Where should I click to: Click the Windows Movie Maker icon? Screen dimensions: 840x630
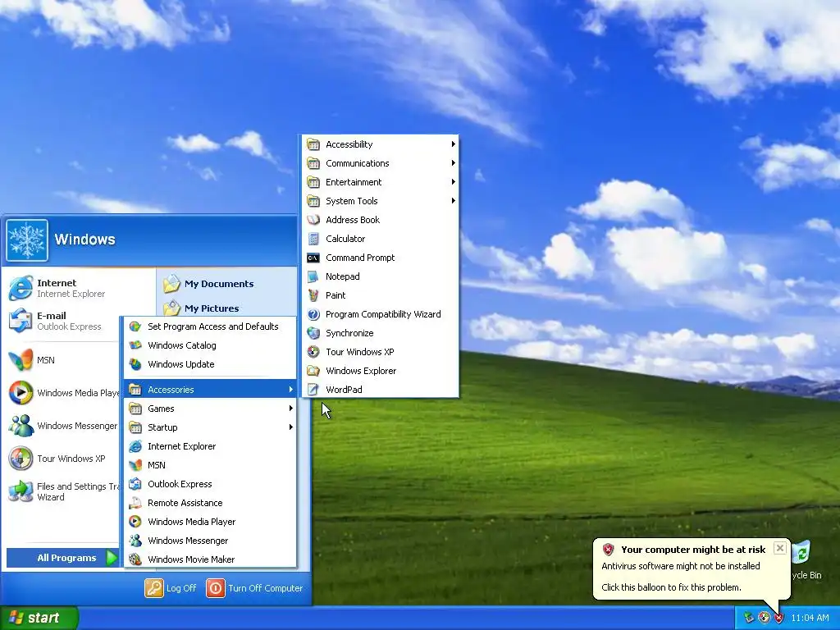[135, 559]
